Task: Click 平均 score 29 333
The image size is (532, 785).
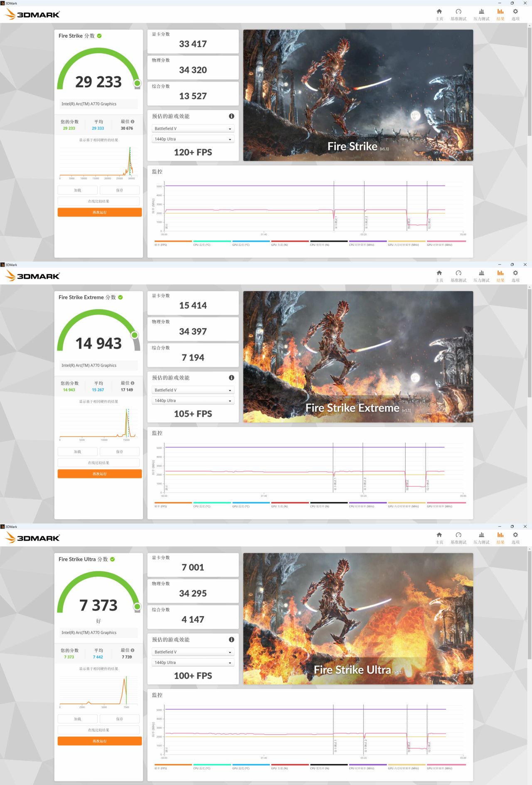Action: (x=98, y=129)
